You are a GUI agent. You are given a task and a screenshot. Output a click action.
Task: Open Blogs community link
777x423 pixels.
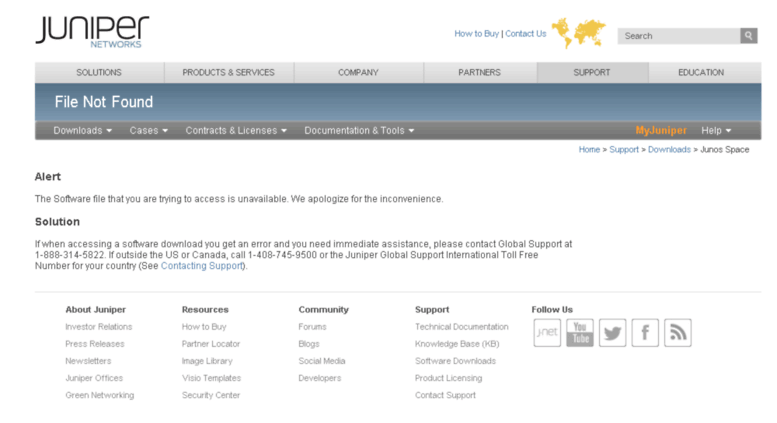tap(309, 344)
